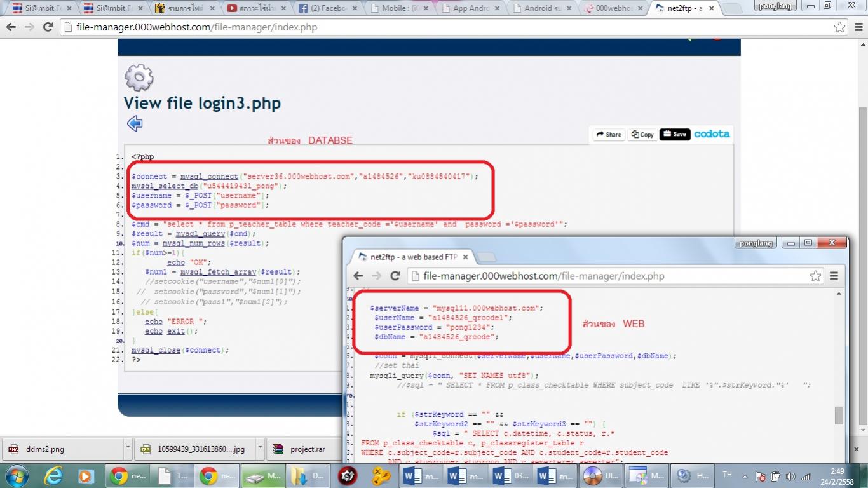Click the clock showing 2:49
This screenshot has height=488, width=868.
pyautogui.click(x=837, y=471)
